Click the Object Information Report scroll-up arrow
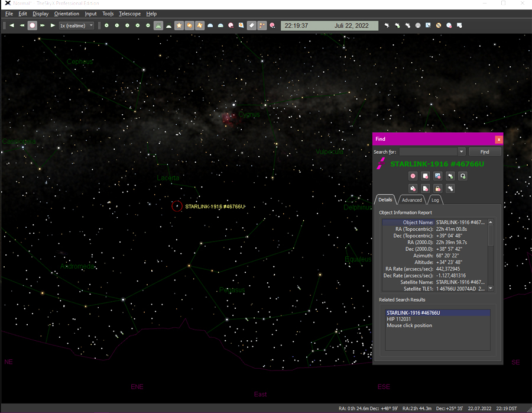This screenshot has height=413, width=532. coord(491,222)
